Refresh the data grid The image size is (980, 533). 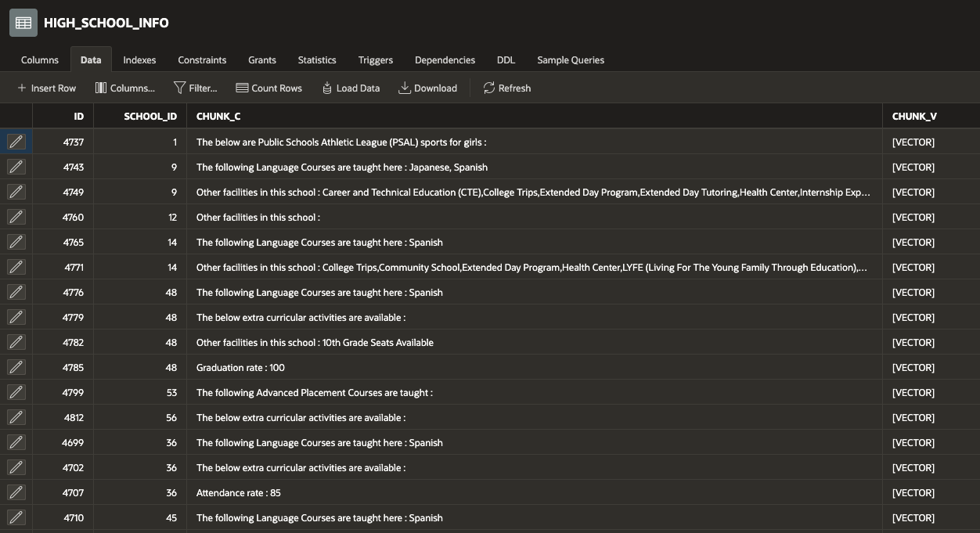(x=506, y=88)
